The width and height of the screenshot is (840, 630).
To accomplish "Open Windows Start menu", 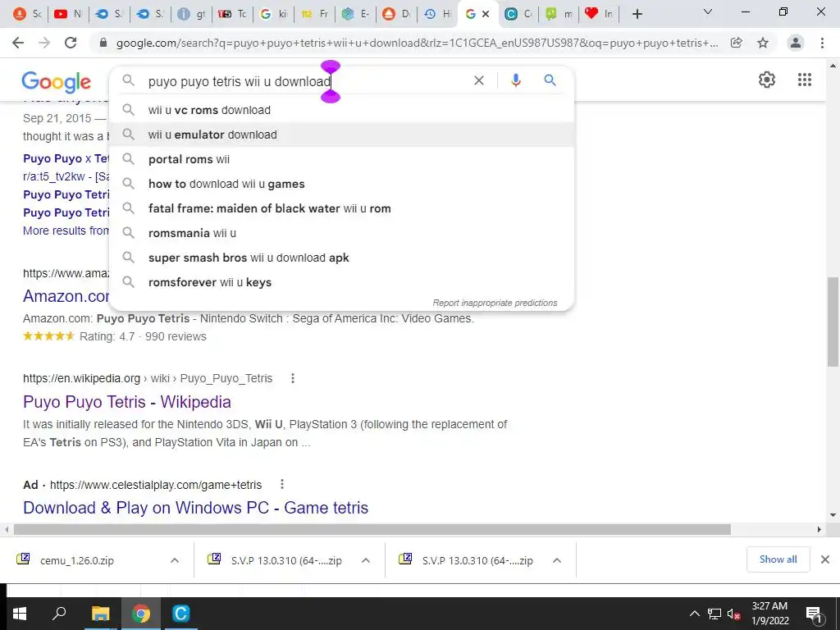I will pos(20,614).
